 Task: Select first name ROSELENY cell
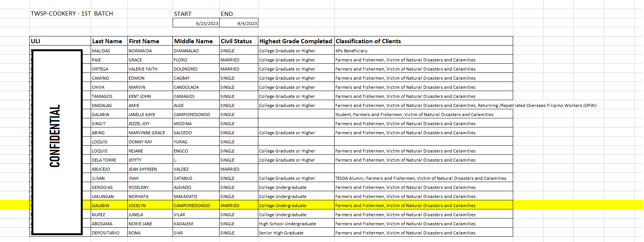[150, 187]
